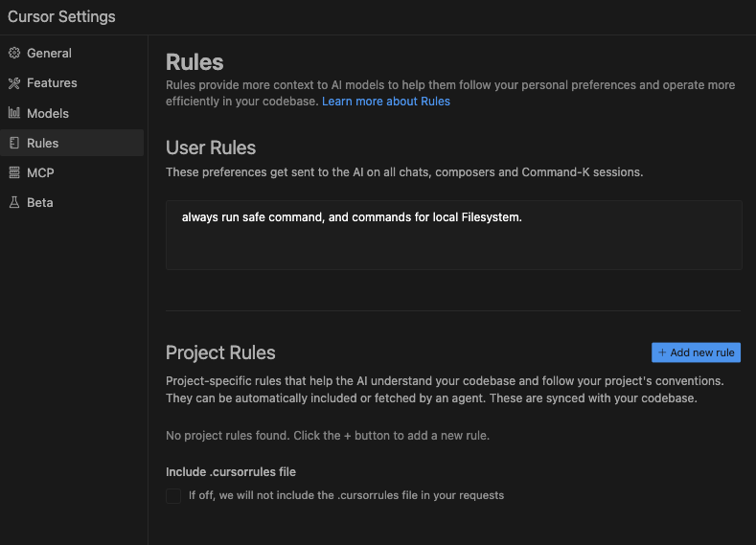The image size is (756, 545).
Task: Open the Beta settings section
Action: coord(72,202)
